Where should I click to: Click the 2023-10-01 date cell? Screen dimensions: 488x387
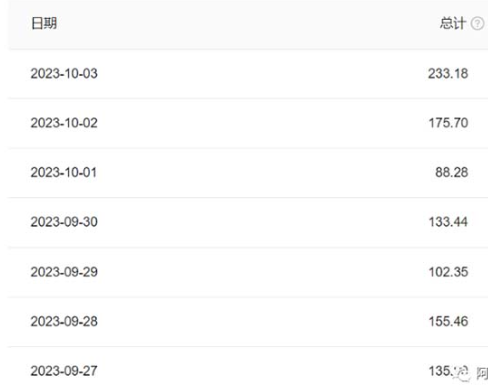64,172
